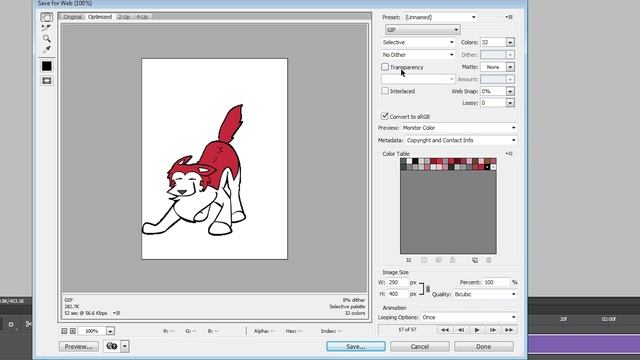Select the Zoom magnifier tool

coord(47,38)
